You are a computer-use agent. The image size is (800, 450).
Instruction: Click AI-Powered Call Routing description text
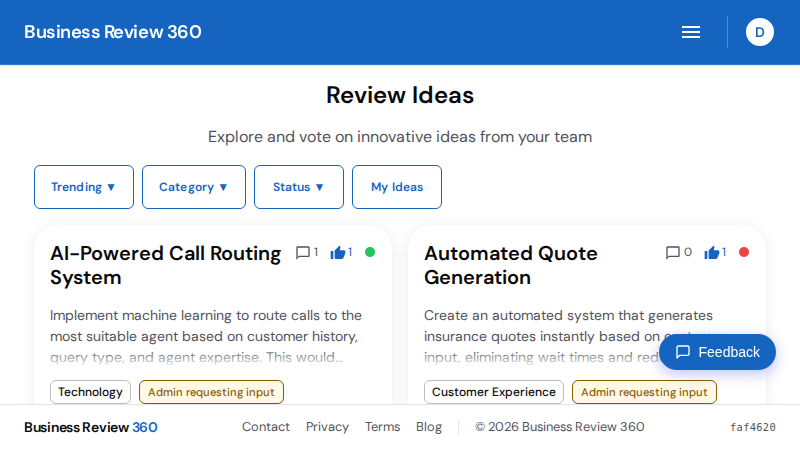point(206,336)
